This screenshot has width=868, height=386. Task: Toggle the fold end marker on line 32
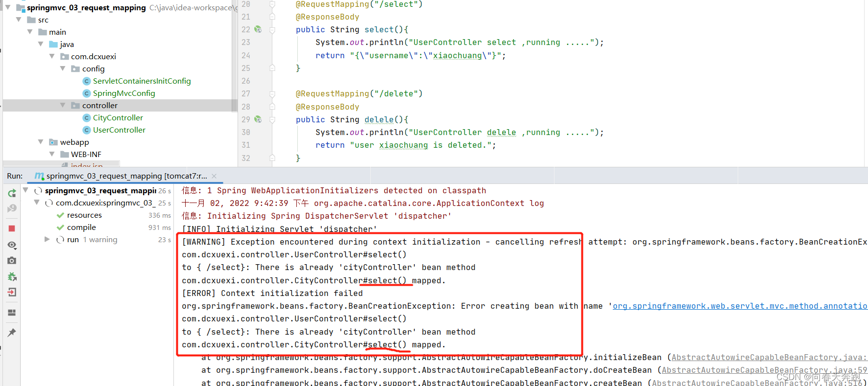[x=272, y=158]
